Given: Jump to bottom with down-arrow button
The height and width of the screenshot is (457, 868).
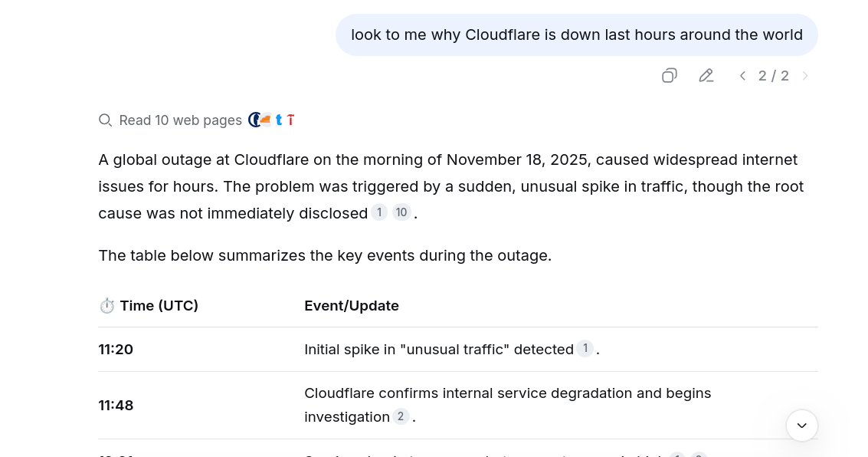Looking at the screenshot, I should pos(801,426).
